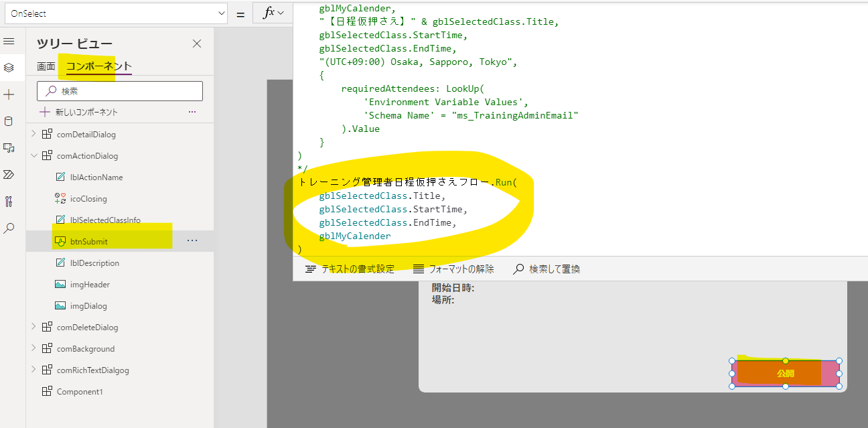
Task: Open the Advanced tools icon in left rail
Action: click(x=9, y=202)
